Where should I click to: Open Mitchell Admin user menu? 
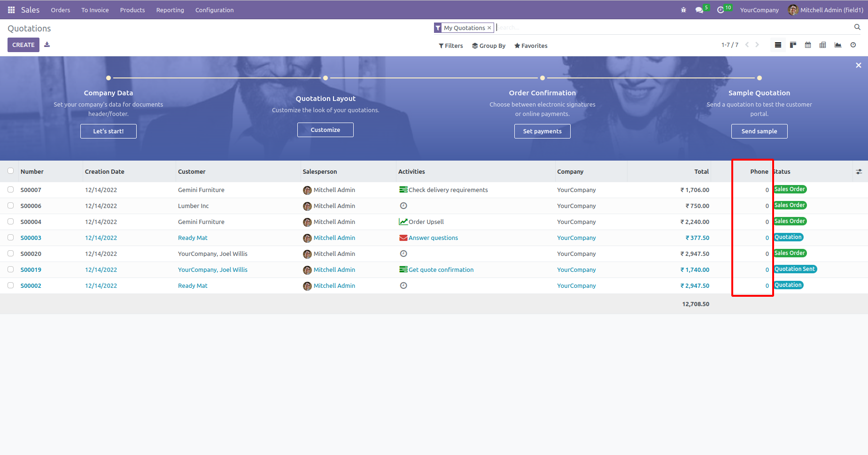coord(825,10)
